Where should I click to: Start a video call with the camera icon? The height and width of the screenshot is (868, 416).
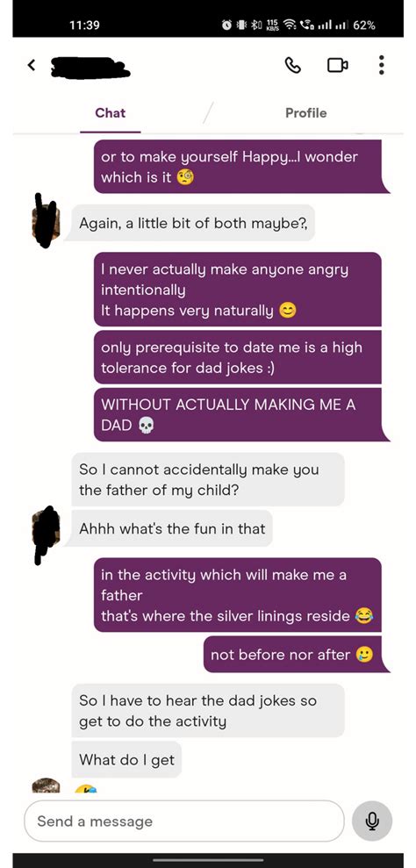click(x=337, y=65)
